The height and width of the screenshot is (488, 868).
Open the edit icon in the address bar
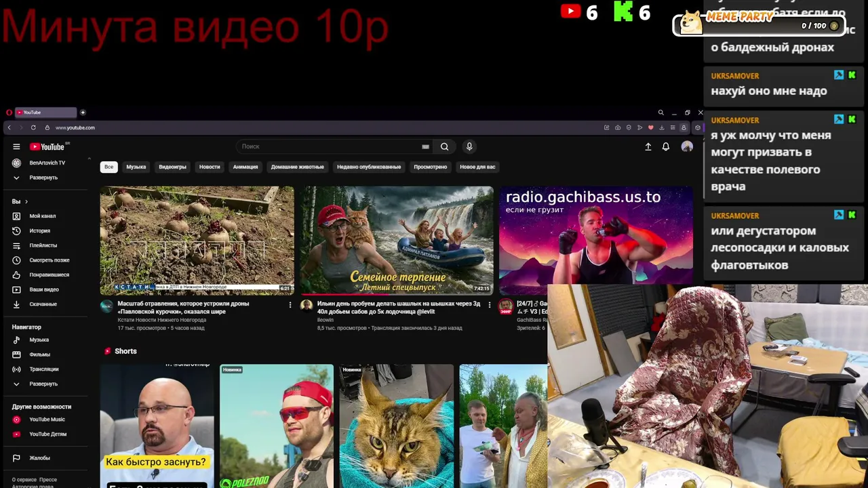(607, 127)
